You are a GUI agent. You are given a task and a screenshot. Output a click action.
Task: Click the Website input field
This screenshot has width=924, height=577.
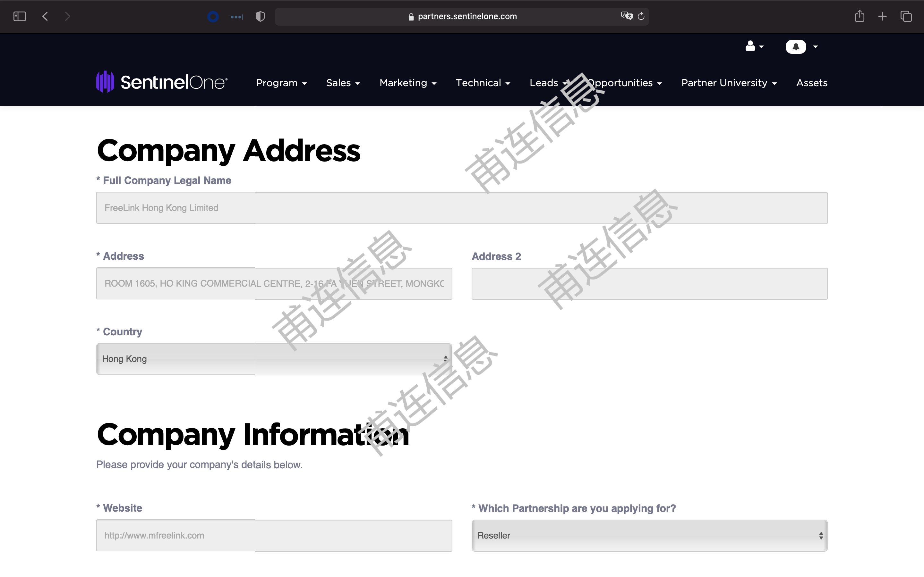(x=273, y=535)
